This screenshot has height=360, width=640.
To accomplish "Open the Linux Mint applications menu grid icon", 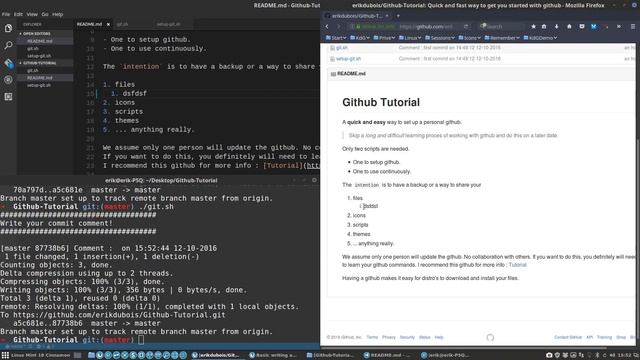I will click(x=5, y=356).
